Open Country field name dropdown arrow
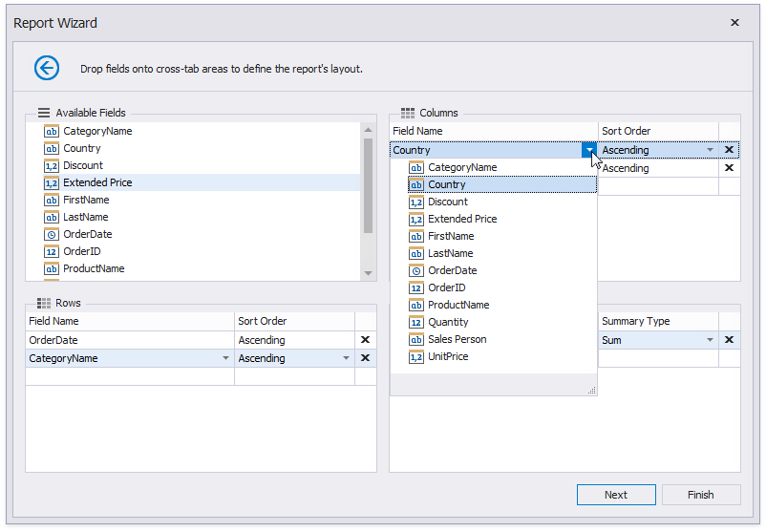 pos(589,150)
